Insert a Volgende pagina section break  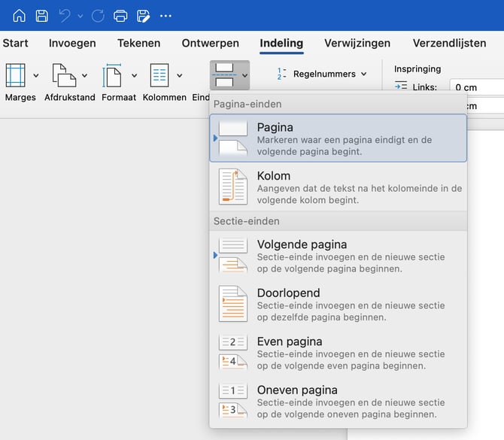click(338, 256)
